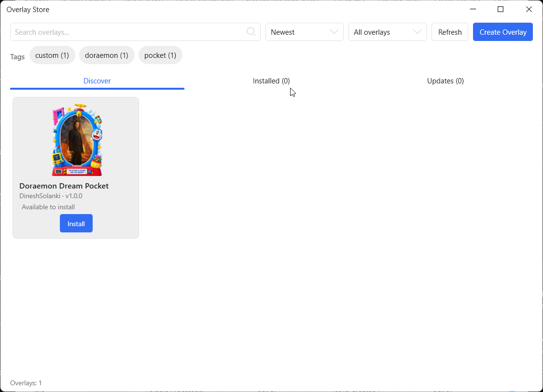Filter by the pocket (1) tag

tap(160, 55)
